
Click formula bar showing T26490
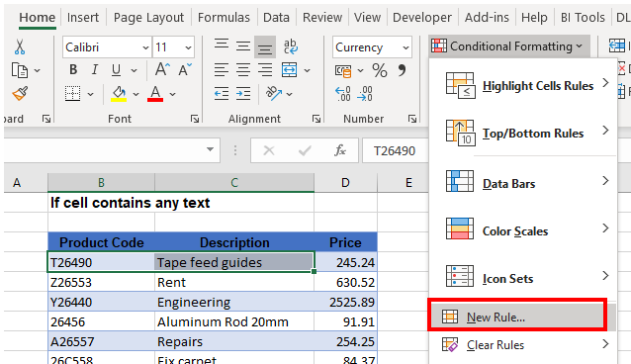(x=395, y=150)
